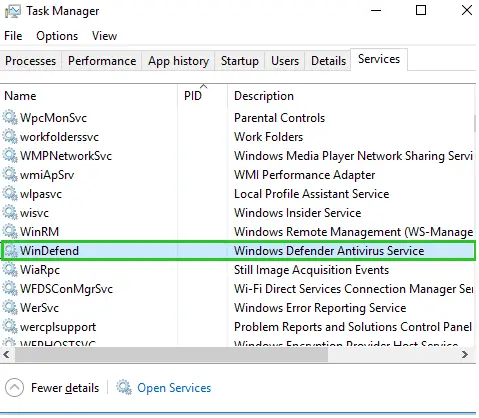Screen dimensions: 479x418
Task: Click Problem Reports and Solutions Control Panel description
Action: coord(353,327)
